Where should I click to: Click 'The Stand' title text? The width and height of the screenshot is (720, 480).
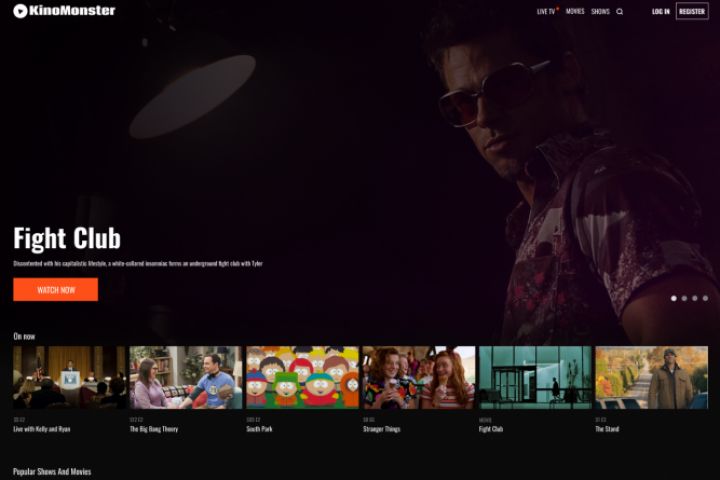click(607, 429)
